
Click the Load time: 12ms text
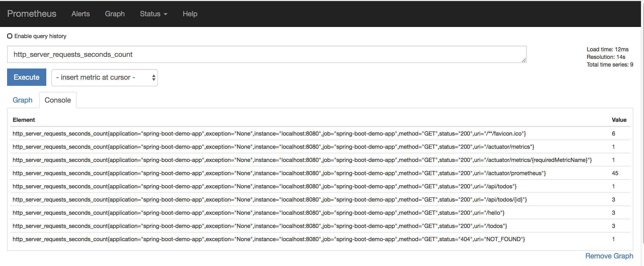[607, 49]
